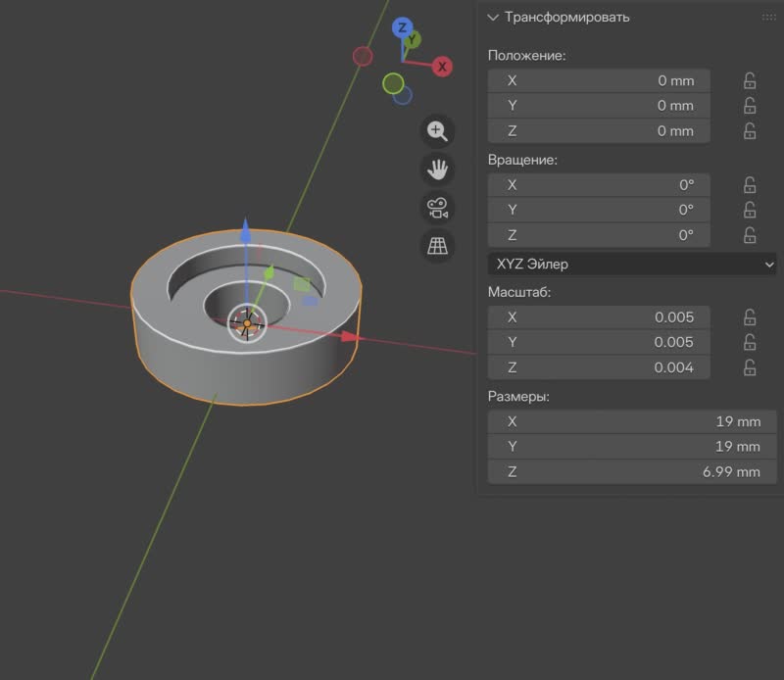Screen dimensions: 784x680
Task: Click the panel drag-handle dots icon
Action: 768,18
